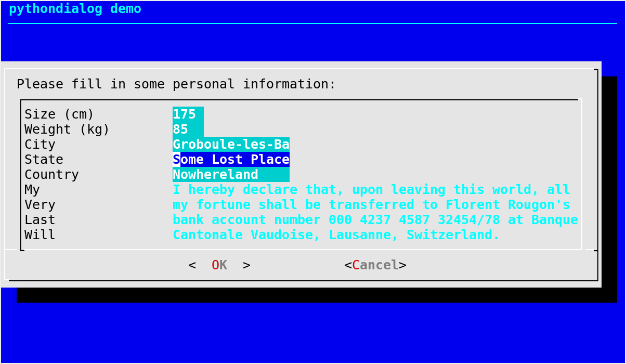Select the Cancel button
Image resolution: width=626 pixels, height=364 pixels.
375,265
